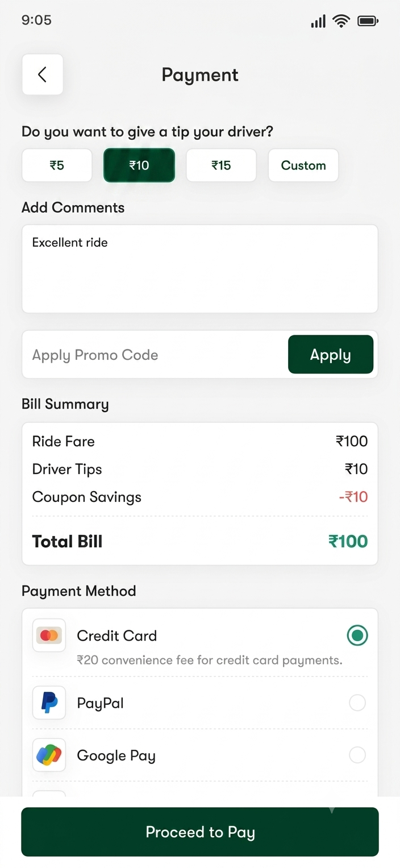Apply the promo code
This screenshot has width=400, height=868.
pyautogui.click(x=331, y=354)
